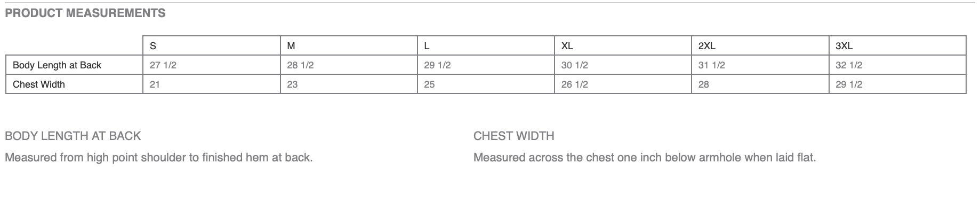Viewport: 980px width, 202px height.
Task: Click the 32 1/2 body length cell
Action: tap(897, 65)
